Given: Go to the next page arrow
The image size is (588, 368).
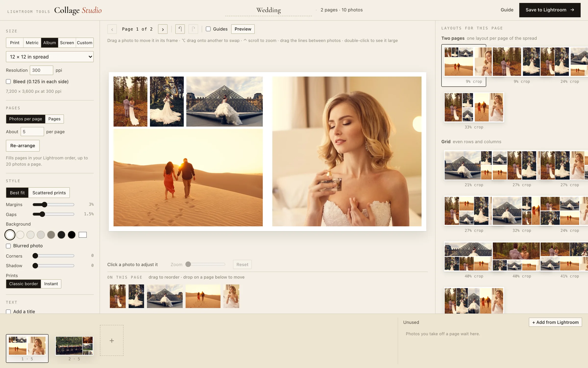Looking at the screenshot, I should coord(163,29).
